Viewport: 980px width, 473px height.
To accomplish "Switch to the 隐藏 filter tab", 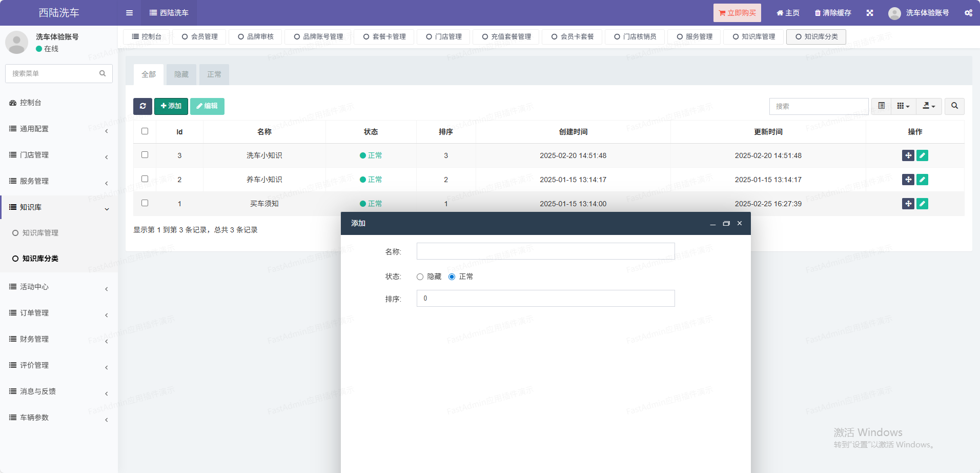I will coord(181,75).
